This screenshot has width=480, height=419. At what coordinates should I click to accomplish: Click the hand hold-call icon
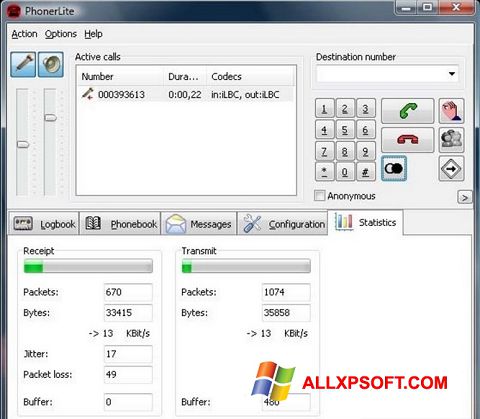click(x=451, y=111)
